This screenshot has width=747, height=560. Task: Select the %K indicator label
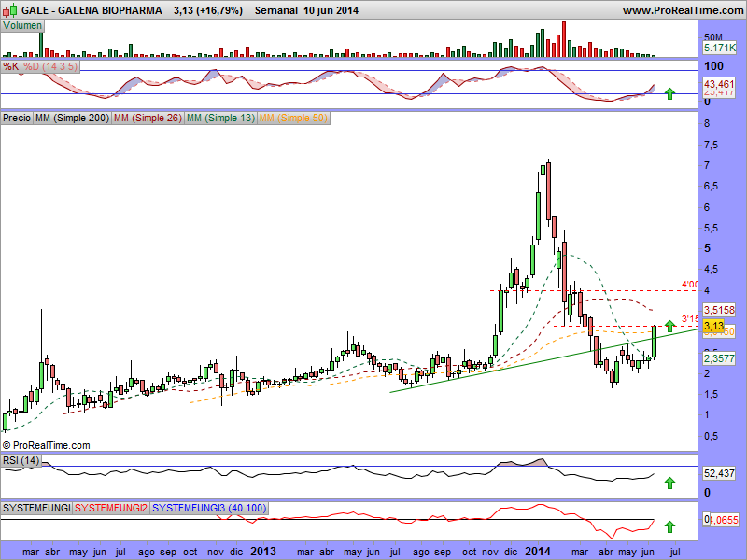[x=11, y=66]
